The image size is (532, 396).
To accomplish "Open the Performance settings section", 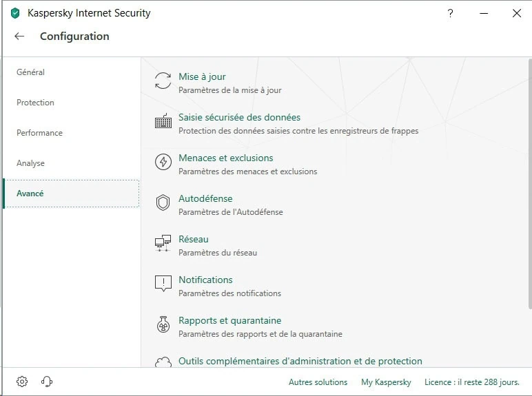I will [40, 133].
